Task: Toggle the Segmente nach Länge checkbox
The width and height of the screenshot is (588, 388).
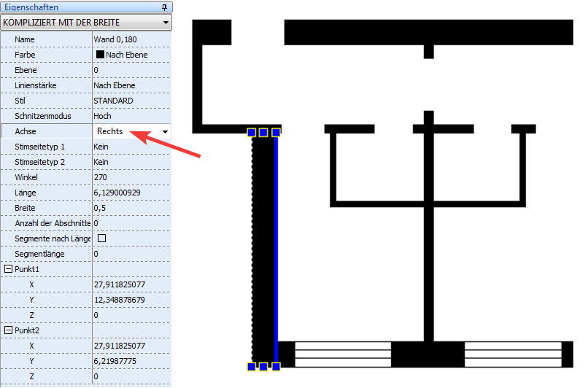Action: tap(101, 238)
